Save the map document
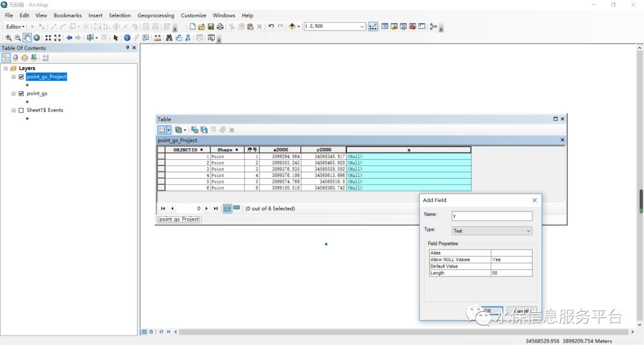 coord(210,26)
